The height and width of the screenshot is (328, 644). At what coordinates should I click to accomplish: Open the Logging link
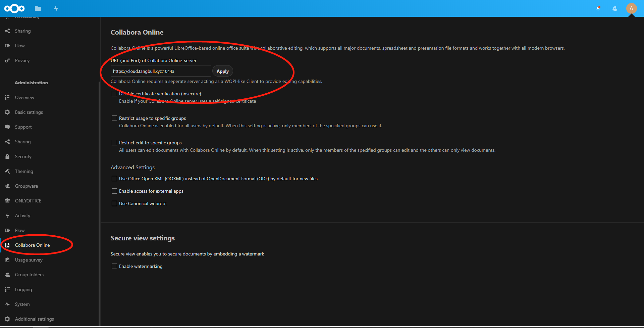click(23, 289)
